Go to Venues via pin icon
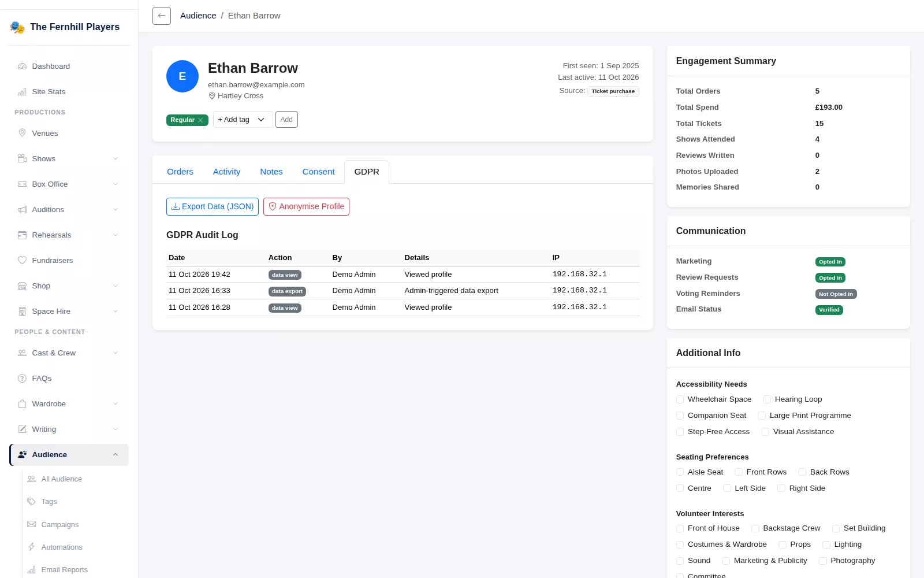Screen dimensions: 924x578 (x=23, y=133)
